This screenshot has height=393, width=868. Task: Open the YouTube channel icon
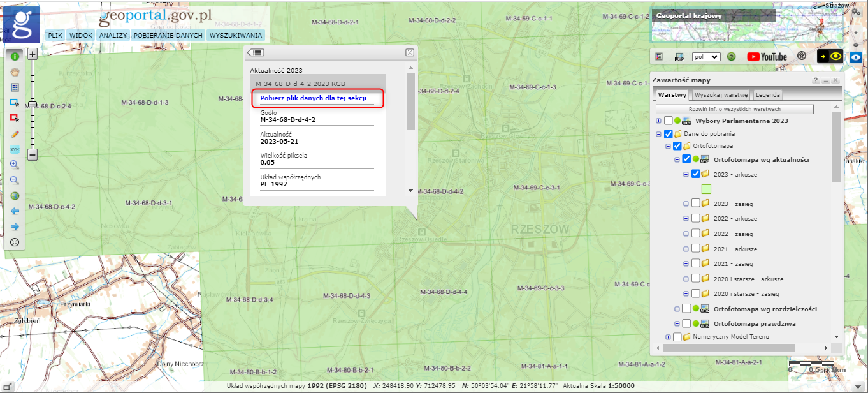tap(767, 57)
